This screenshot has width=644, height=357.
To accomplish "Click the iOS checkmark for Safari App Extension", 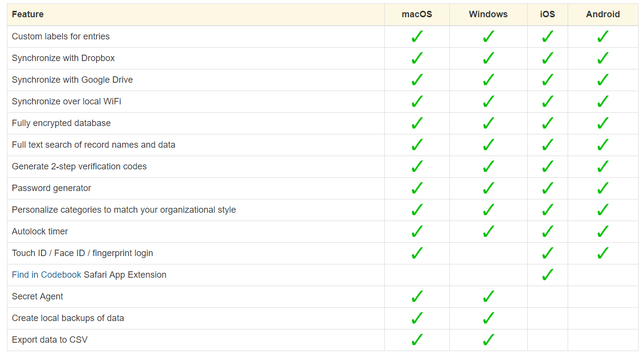I will pos(547,275).
